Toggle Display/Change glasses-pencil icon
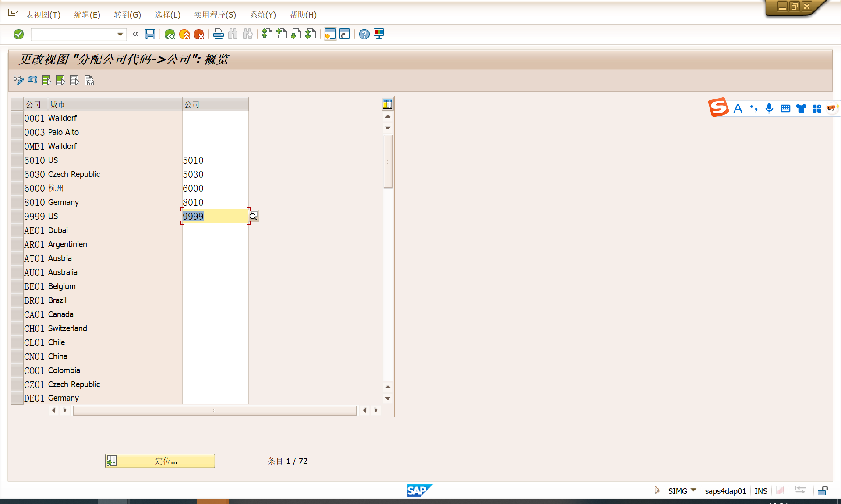Image resolution: width=841 pixels, height=504 pixels. coord(18,80)
